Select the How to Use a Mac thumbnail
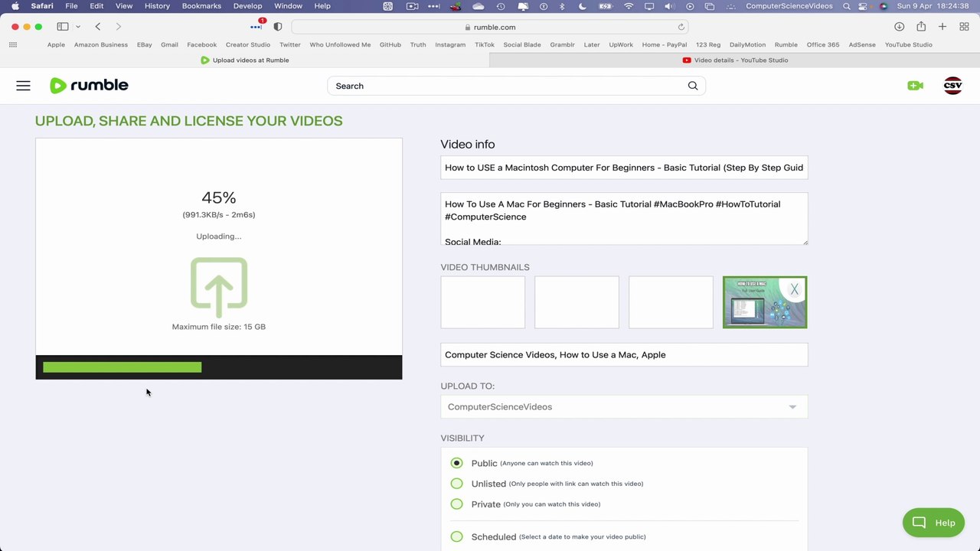Image resolution: width=980 pixels, height=551 pixels. tap(765, 302)
